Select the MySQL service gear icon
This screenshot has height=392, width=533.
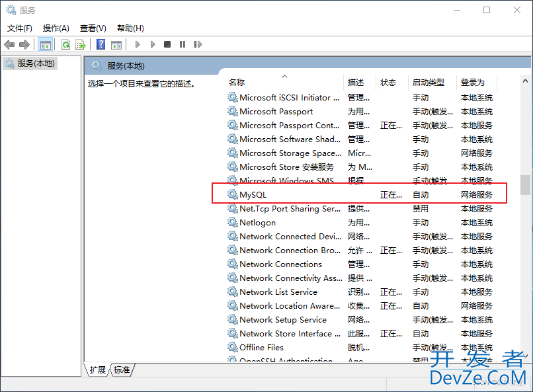pyautogui.click(x=233, y=194)
